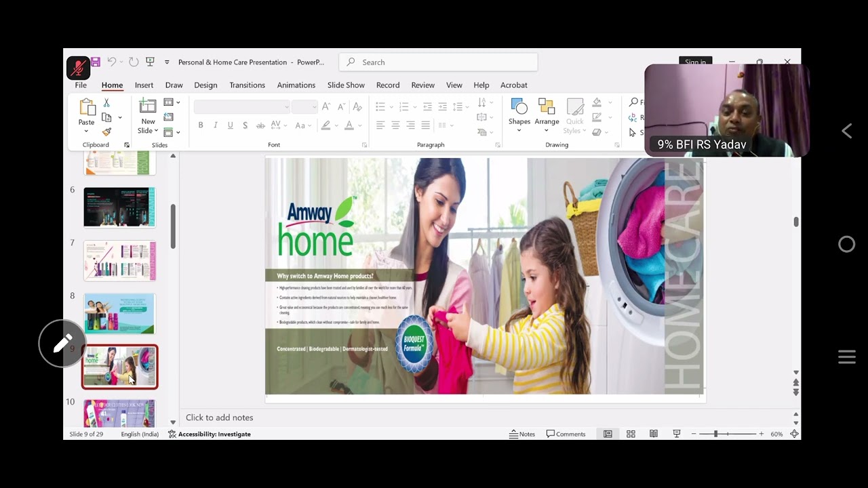This screenshot has width=868, height=488.
Task: Open the Shapes gallery
Action: point(519,115)
